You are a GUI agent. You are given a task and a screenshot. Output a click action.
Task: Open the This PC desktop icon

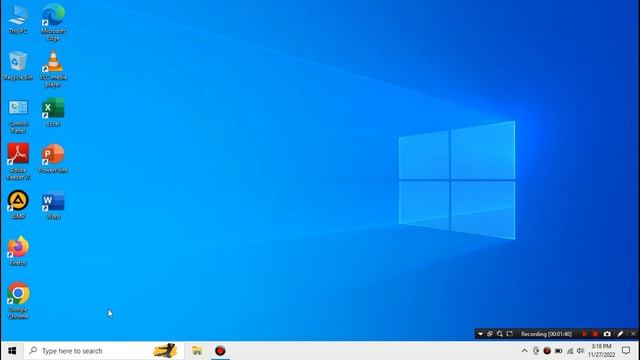point(18,19)
